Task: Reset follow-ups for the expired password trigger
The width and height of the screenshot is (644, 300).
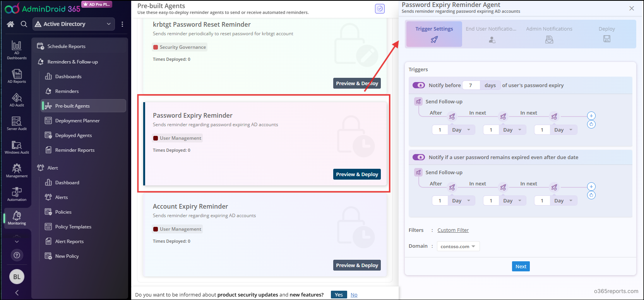Action: [591, 195]
